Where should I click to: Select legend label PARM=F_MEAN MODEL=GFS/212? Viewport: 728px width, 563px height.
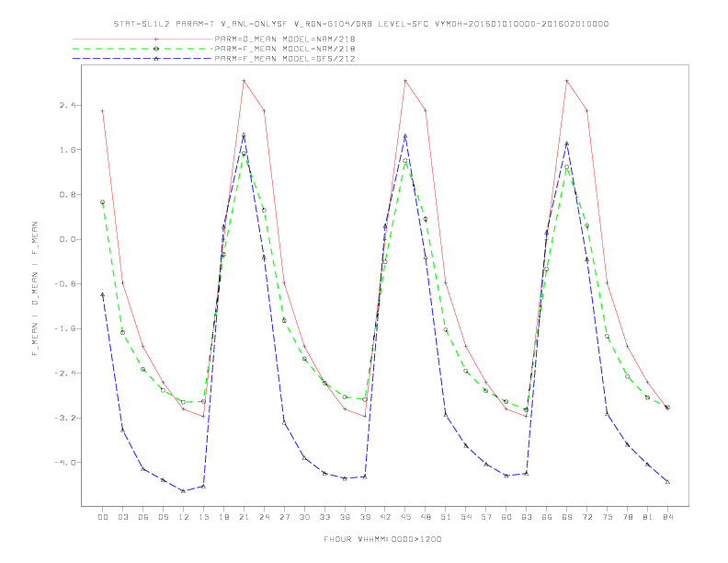coord(285,59)
